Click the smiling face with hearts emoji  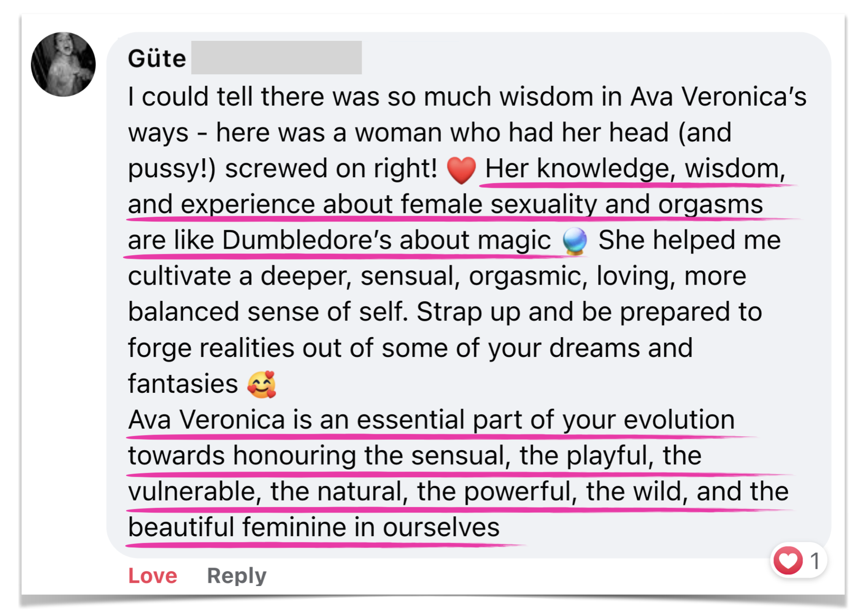[262, 384]
